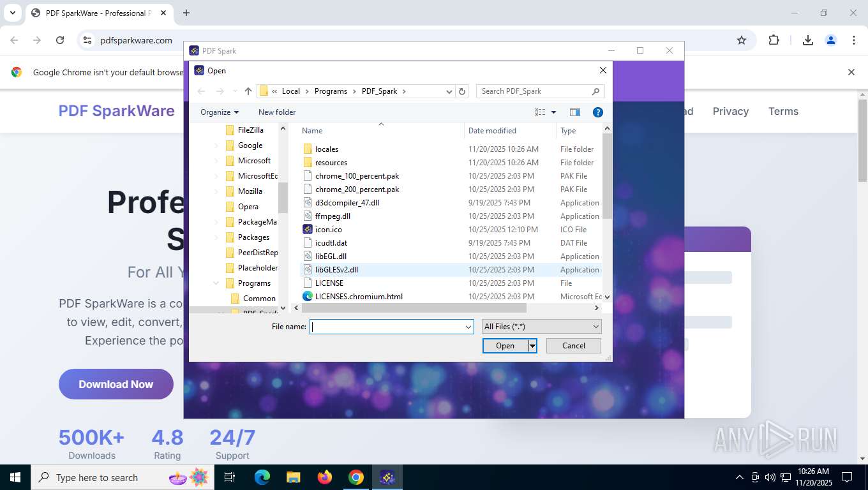Open the view options dropdown arrow
The width and height of the screenshot is (868, 490).
pos(553,112)
